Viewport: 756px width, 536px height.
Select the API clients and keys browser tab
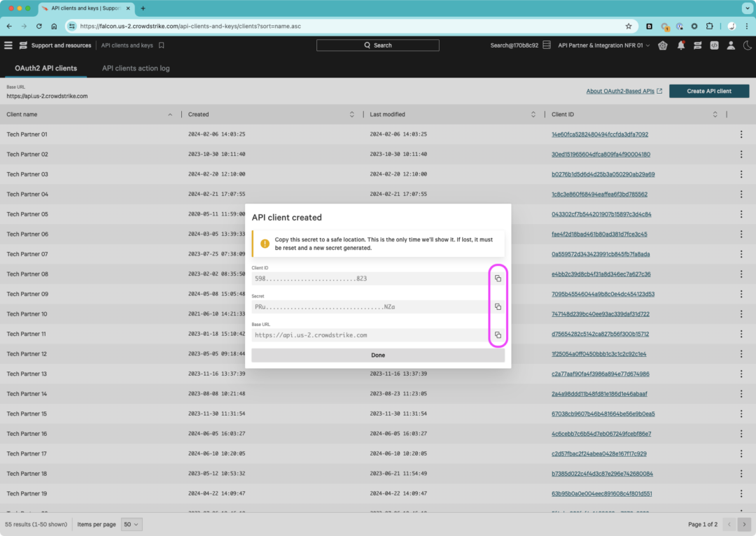pyautogui.click(x=86, y=8)
